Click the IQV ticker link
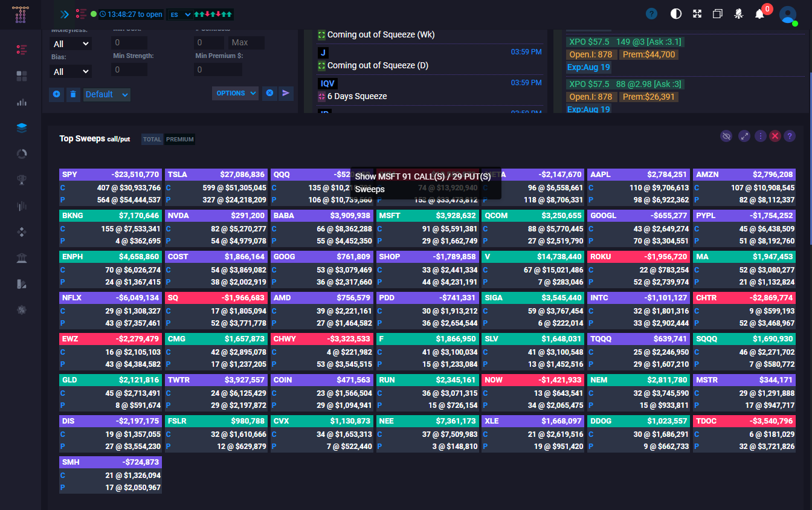 pyautogui.click(x=327, y=83)
